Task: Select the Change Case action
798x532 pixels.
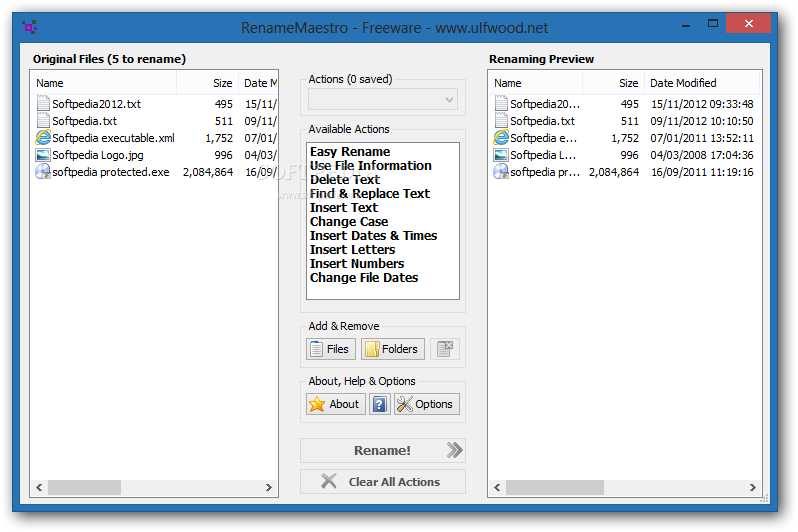Action: point(349,221)
